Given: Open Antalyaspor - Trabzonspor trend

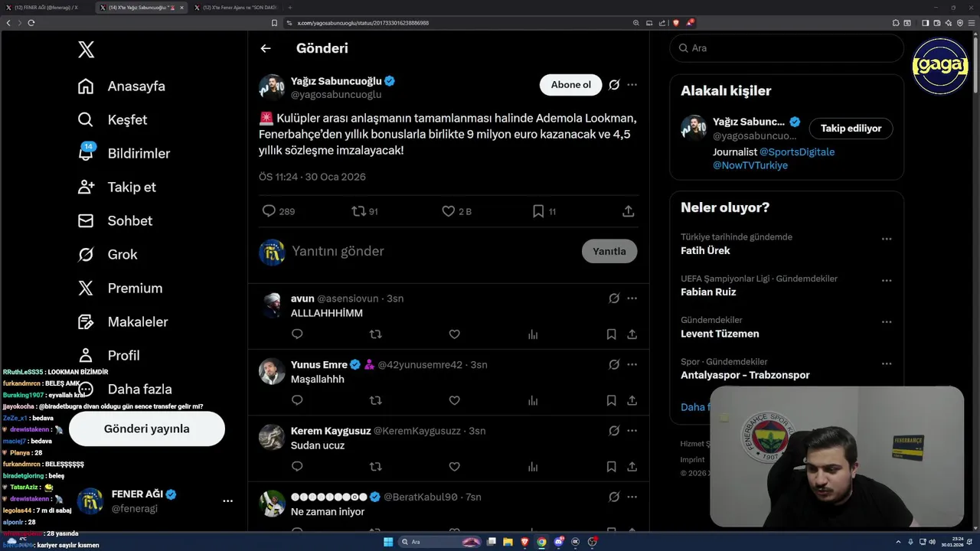Looking at the screenshot, I should point(745,375).
